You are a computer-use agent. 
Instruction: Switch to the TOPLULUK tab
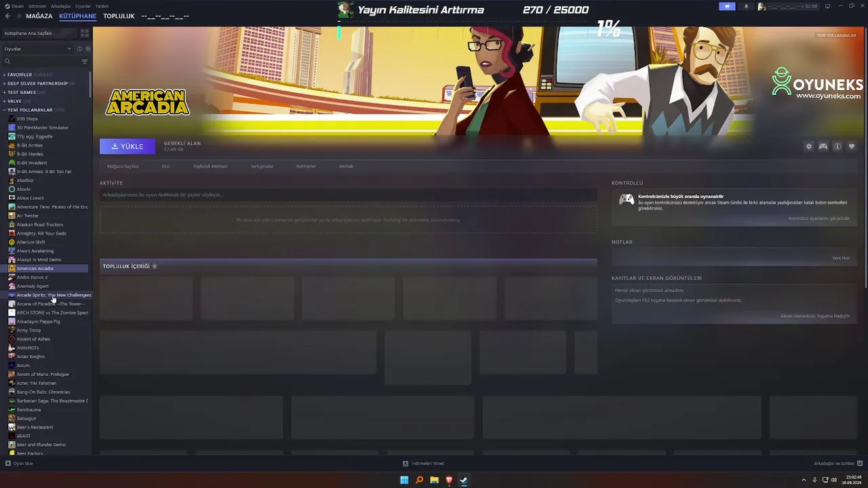coord(119,16)
